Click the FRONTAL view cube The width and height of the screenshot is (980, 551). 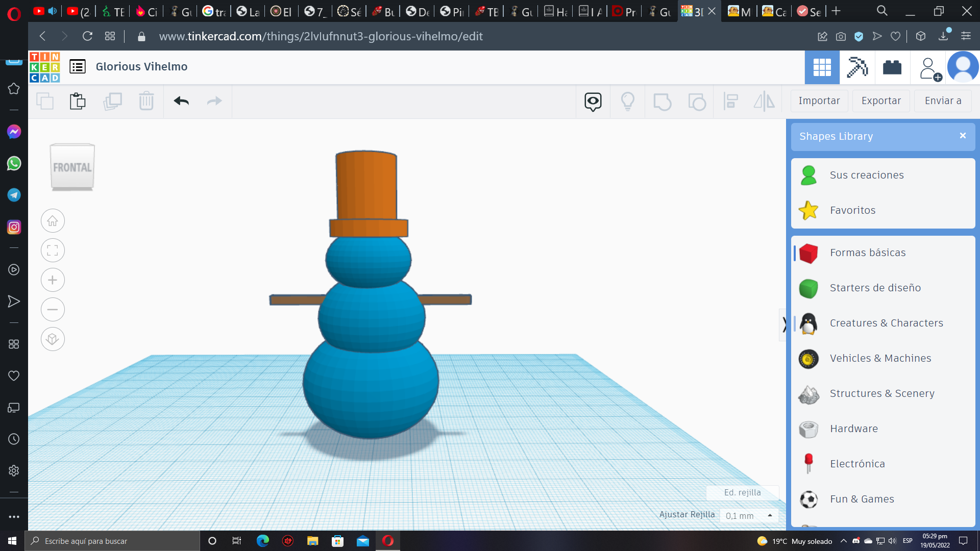pos(72,167)
